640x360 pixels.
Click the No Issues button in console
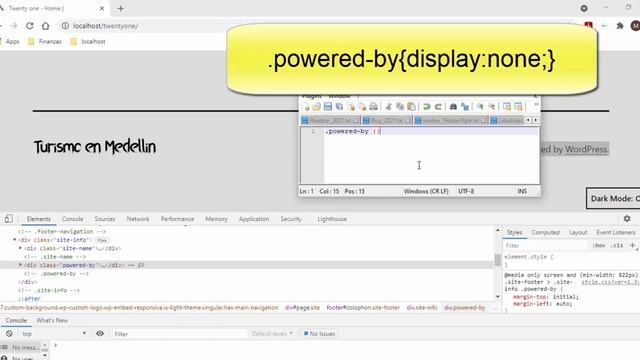pos(319,333)
